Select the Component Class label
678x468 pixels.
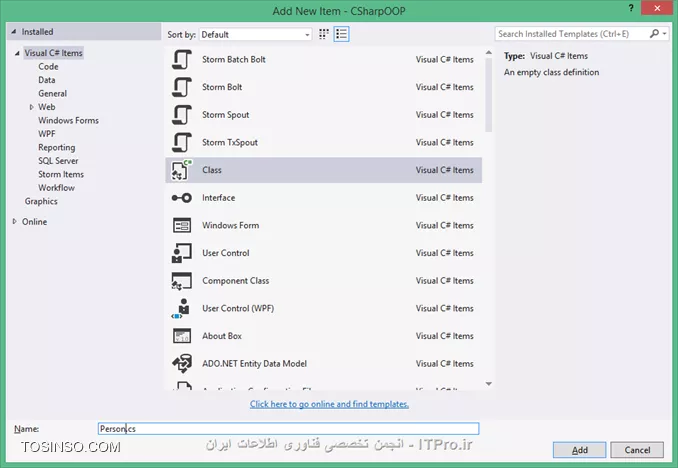[236, 281]
